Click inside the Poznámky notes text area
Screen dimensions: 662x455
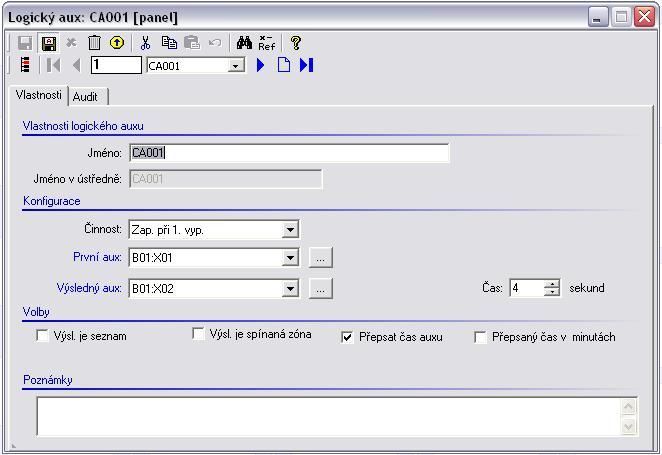pyautogui.click(x=328, y=416)
